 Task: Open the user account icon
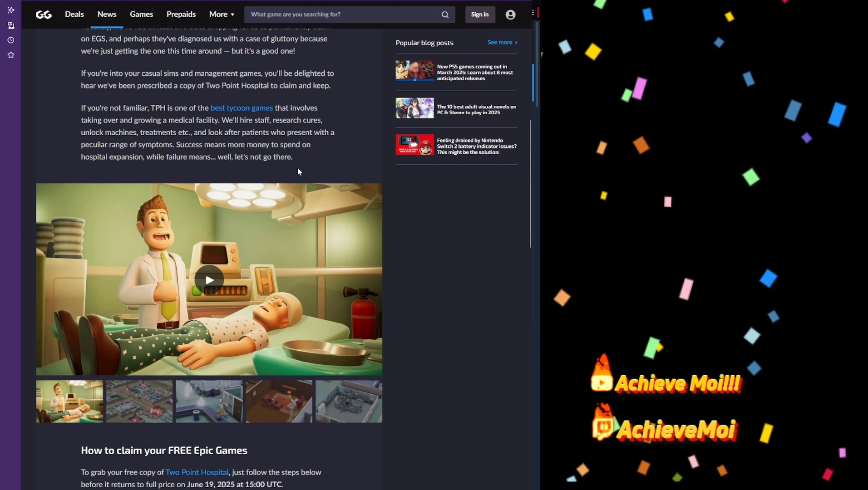510,15
